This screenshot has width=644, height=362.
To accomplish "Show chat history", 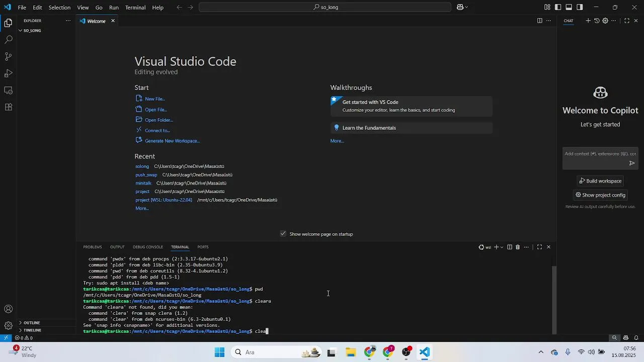I will (x=597, y=21).
